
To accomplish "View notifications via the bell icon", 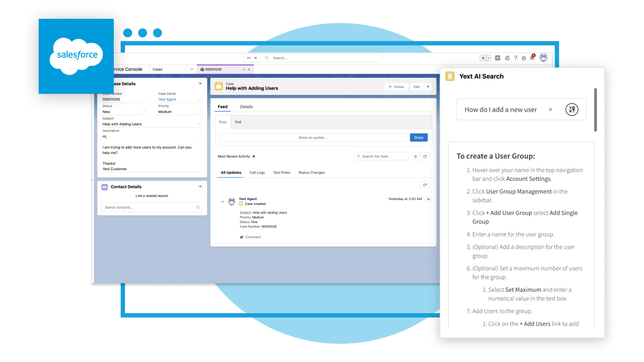I will [532, 57].
